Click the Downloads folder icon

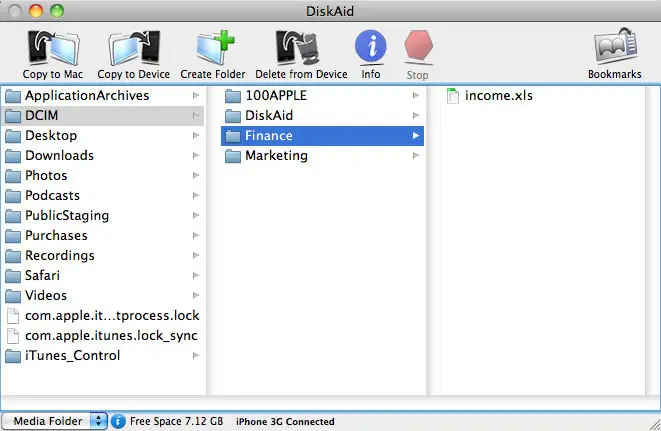[x=13, y=156]
